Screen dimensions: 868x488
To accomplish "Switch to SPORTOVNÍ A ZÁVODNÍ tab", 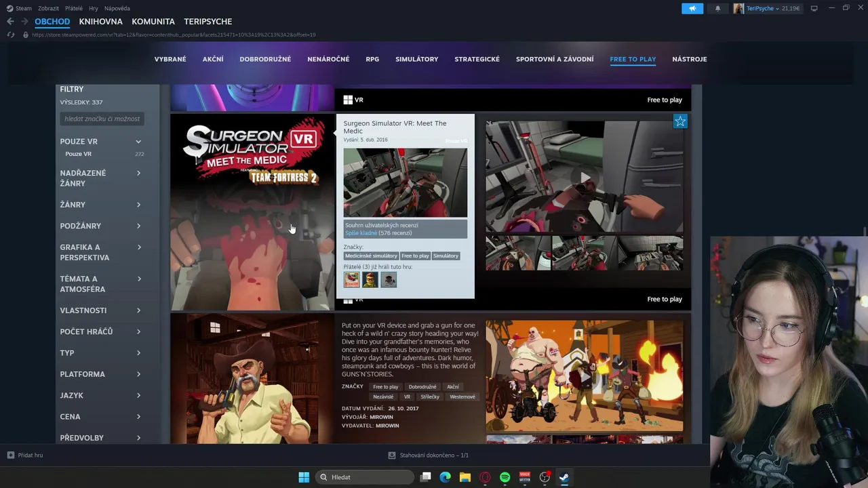I will tap(555, 59).
